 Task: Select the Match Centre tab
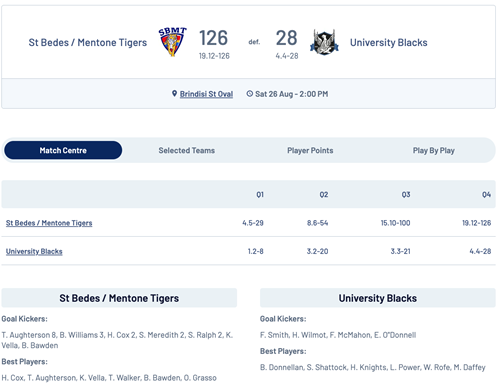pos(63,150)
